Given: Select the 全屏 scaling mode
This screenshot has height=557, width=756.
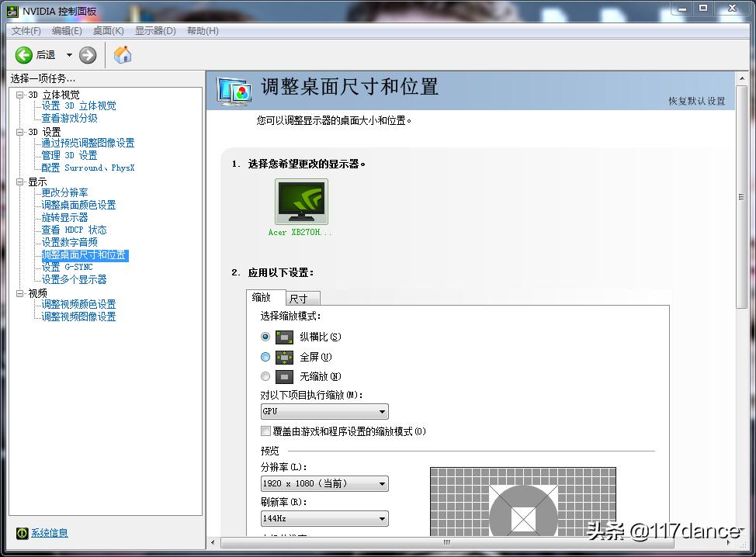Looking at the screenshot, I should coord(265,357).
